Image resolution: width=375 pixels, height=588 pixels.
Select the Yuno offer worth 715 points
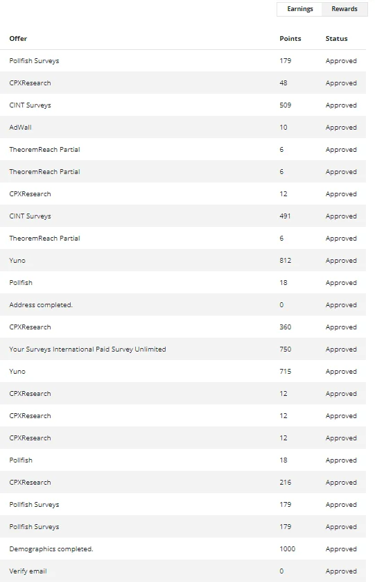pyautogui.click(x=183, y=371)
